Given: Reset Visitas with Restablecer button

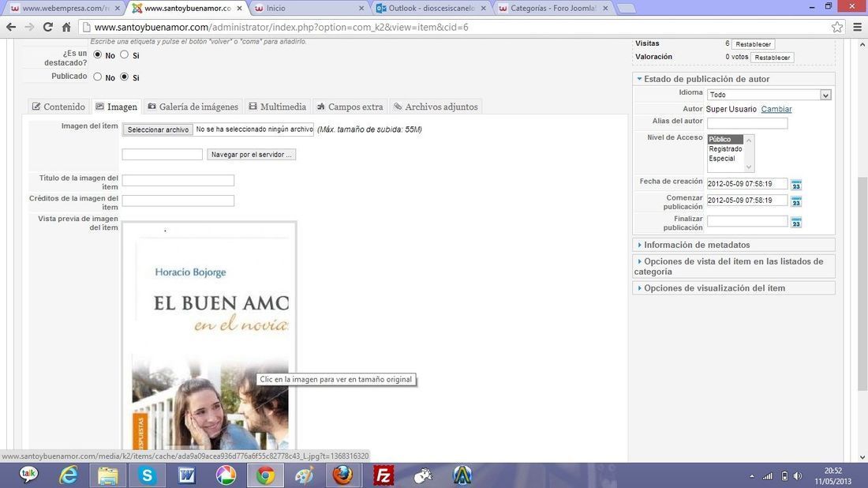Looking at the screenshot, I should point(754,44).
